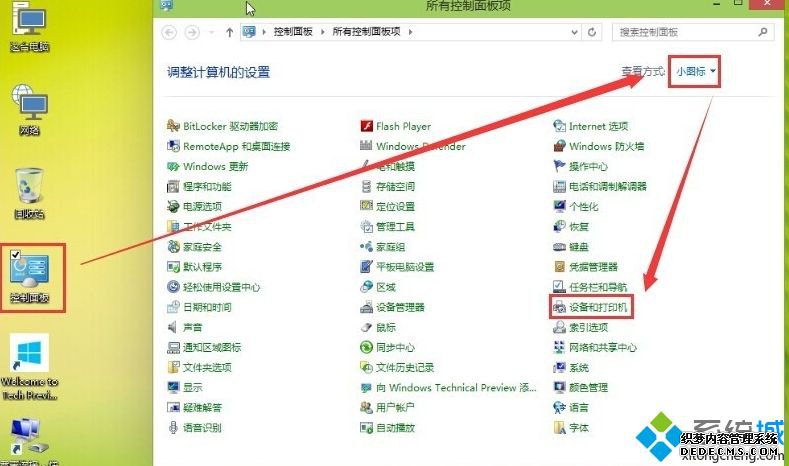This screenshot has width=789, height=466.
Task: Open BitLocker drive encryption icon
Action: [x=173, y=126]
